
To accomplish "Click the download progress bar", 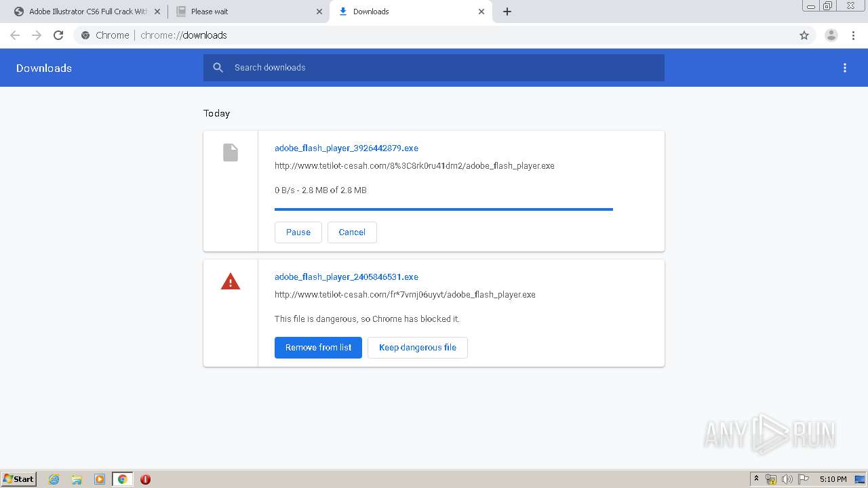I will pyautogui.click(x=443, y=209).
